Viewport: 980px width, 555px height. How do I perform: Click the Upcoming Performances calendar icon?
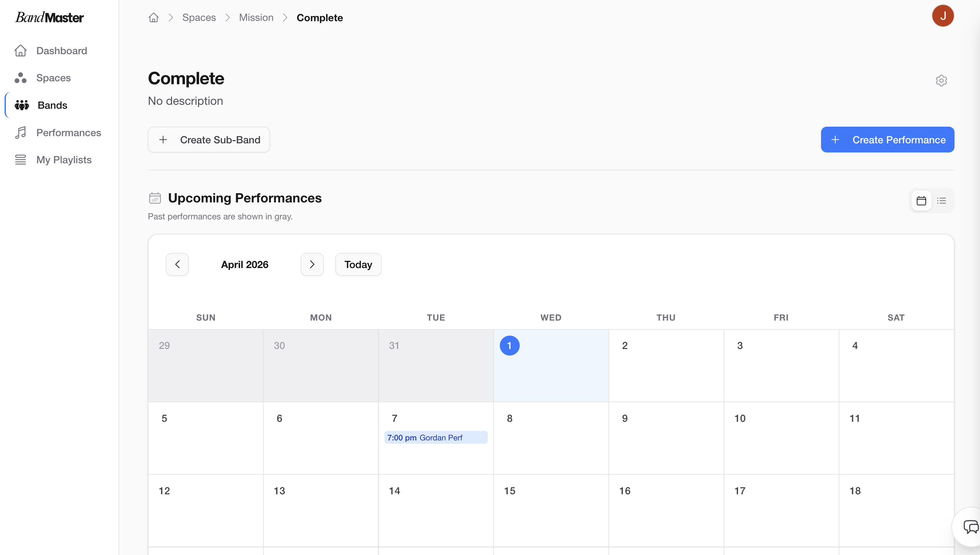click(x=155, y=198)
